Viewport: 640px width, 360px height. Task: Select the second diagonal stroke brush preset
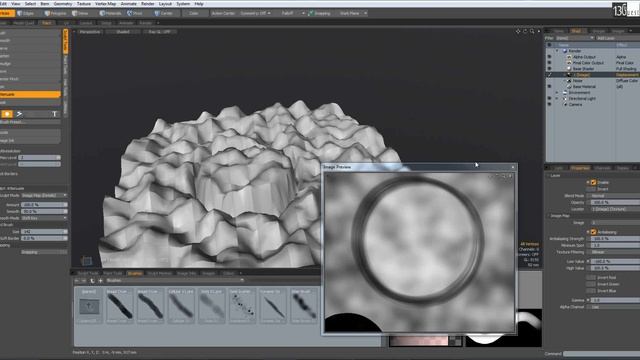150,306
